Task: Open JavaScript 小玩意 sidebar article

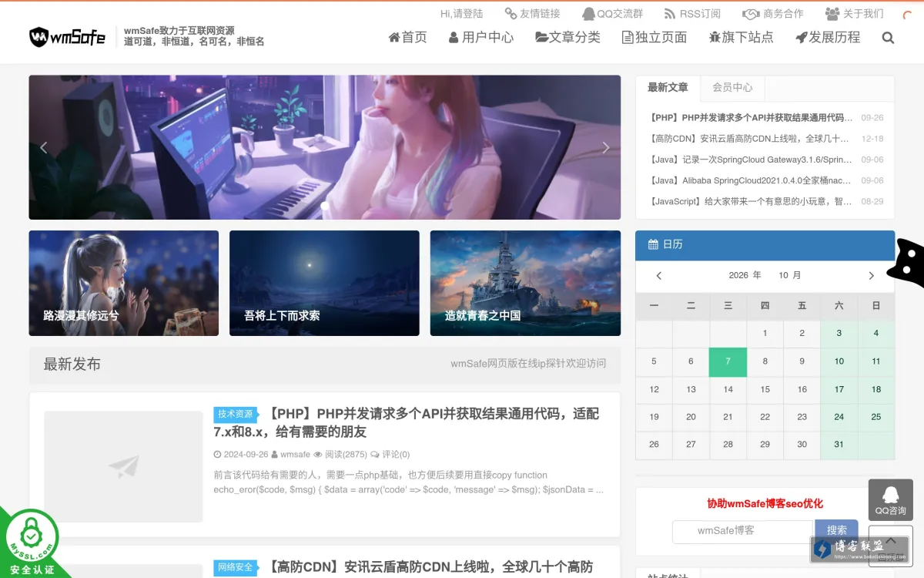Action: (x=751, y=201)
